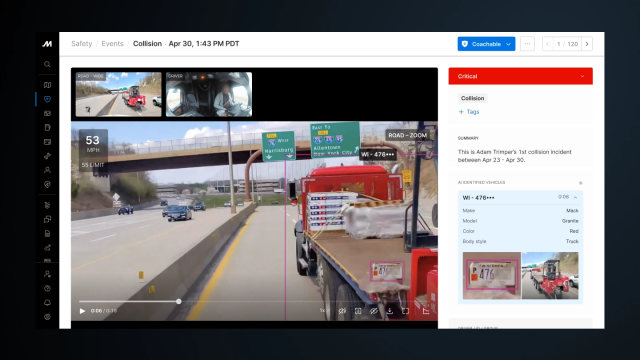Image resolution: width=640 pixels, height=360 pixels.
Task: Open search from the sidebar
Action: click(x=47, y=64)
